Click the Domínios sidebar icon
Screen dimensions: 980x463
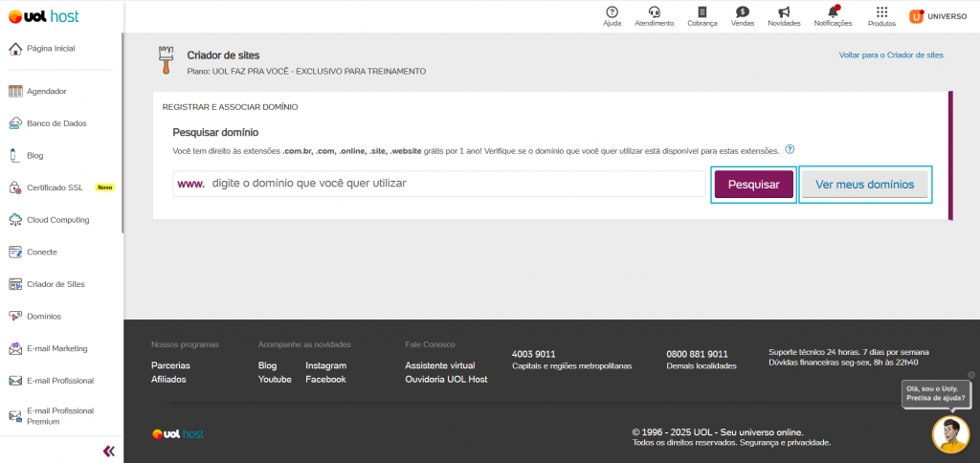(x=15, y=317)
